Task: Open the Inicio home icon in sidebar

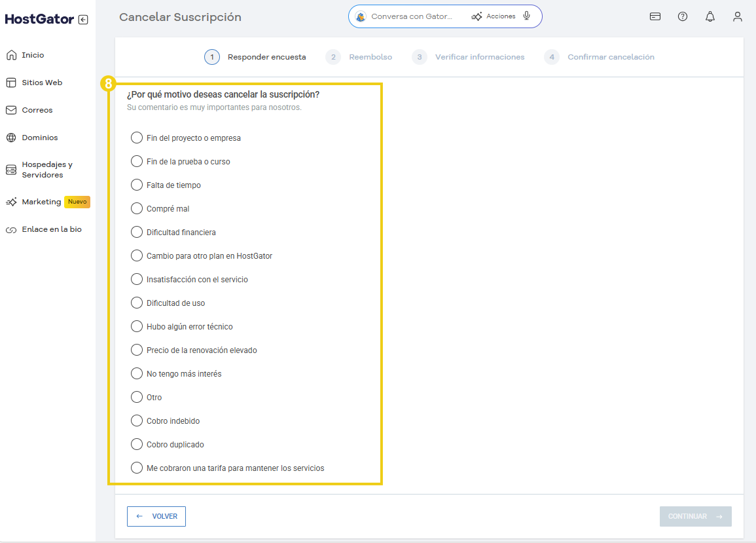Action: click(x=10, y=55)
